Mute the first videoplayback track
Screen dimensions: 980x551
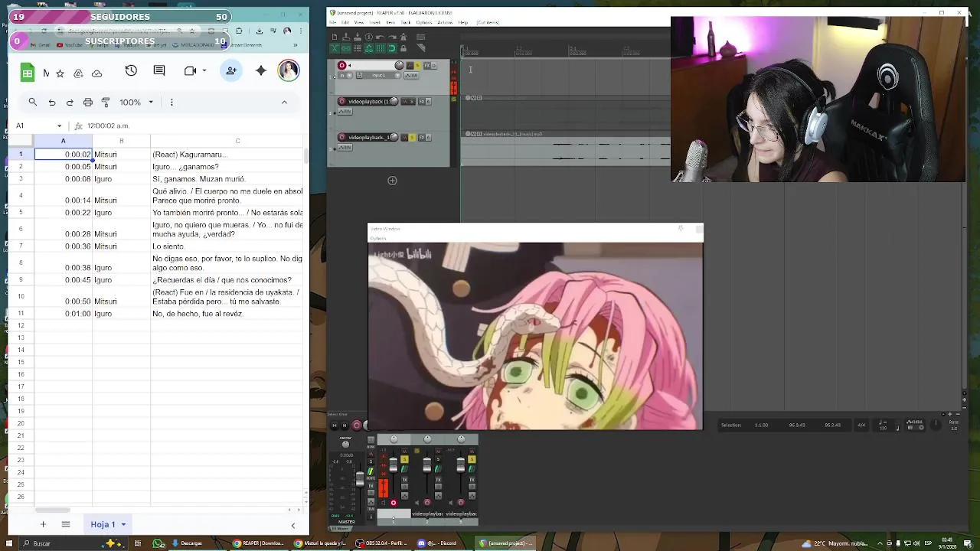405,102
